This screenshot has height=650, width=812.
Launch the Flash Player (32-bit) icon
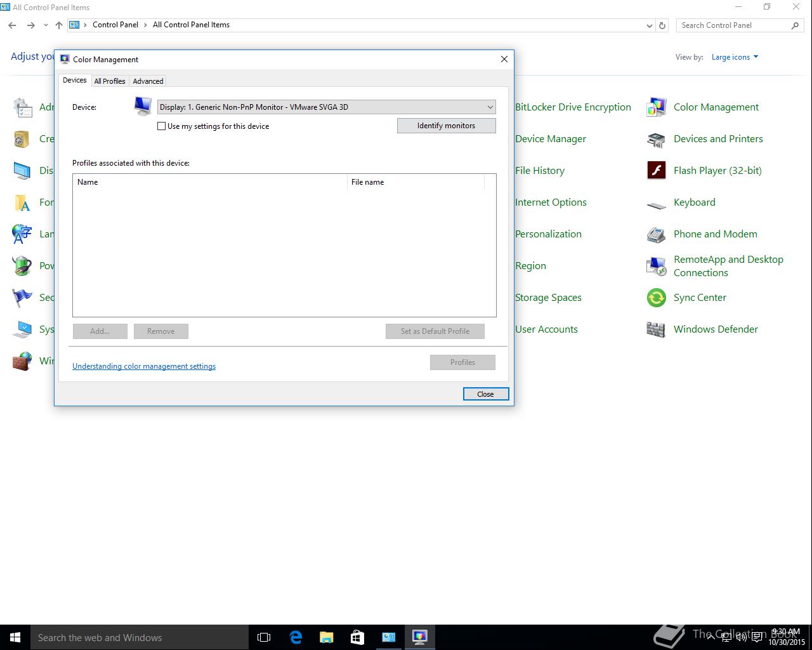(x=656, y=171)
